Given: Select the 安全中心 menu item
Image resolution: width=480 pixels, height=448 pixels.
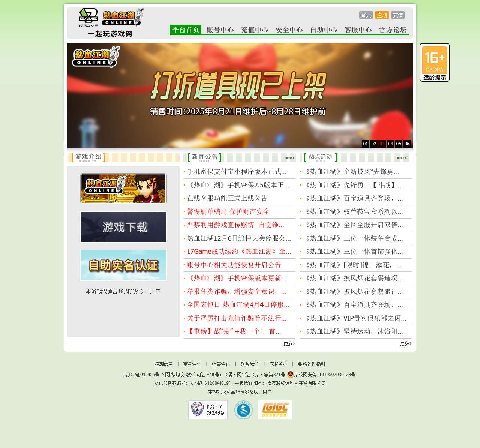Looking at the screenshot, I should point(289,30).
